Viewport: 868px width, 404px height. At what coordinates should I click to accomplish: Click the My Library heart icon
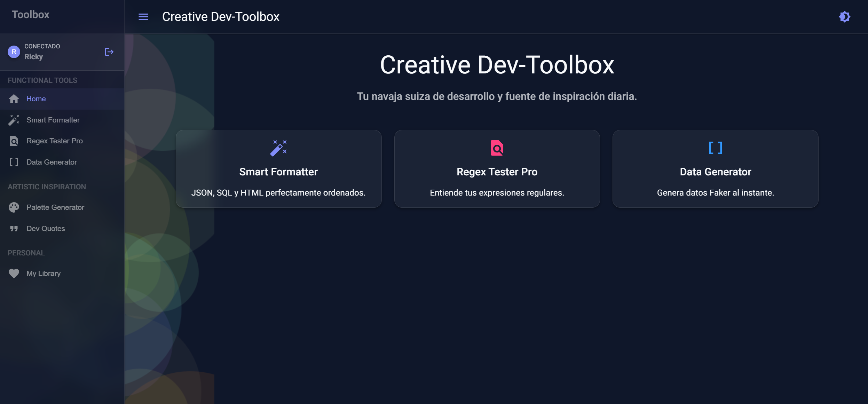pos(14,274)
